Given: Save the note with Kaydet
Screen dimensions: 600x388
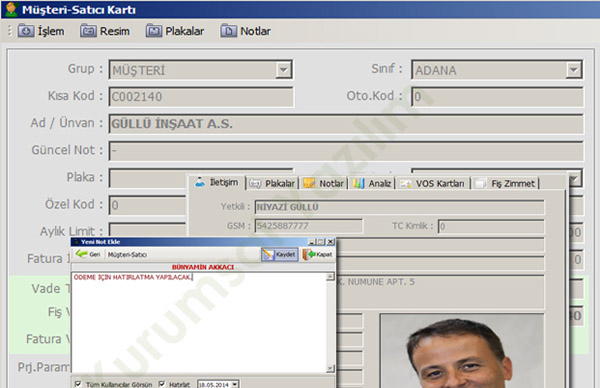Looking at the screenshot, I should click(x=280, y=254).
